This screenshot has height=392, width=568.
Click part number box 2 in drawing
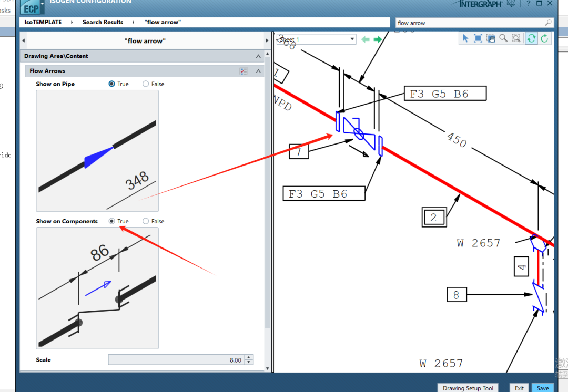coord(434,217)
